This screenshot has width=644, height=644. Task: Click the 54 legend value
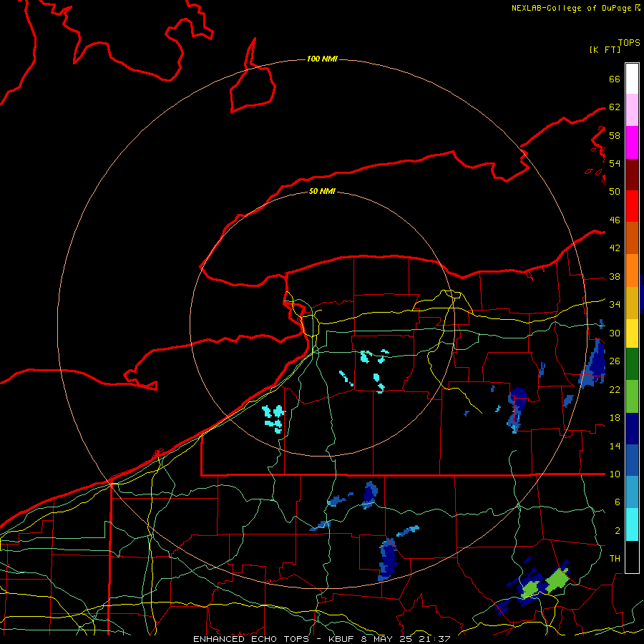[615, 163]
